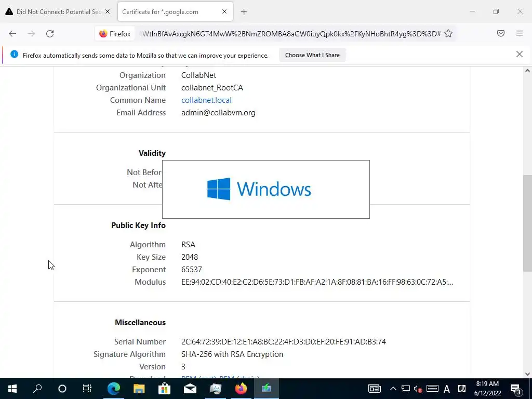
Task: Reload the certificate page
Action: click(x=50, y=34)
